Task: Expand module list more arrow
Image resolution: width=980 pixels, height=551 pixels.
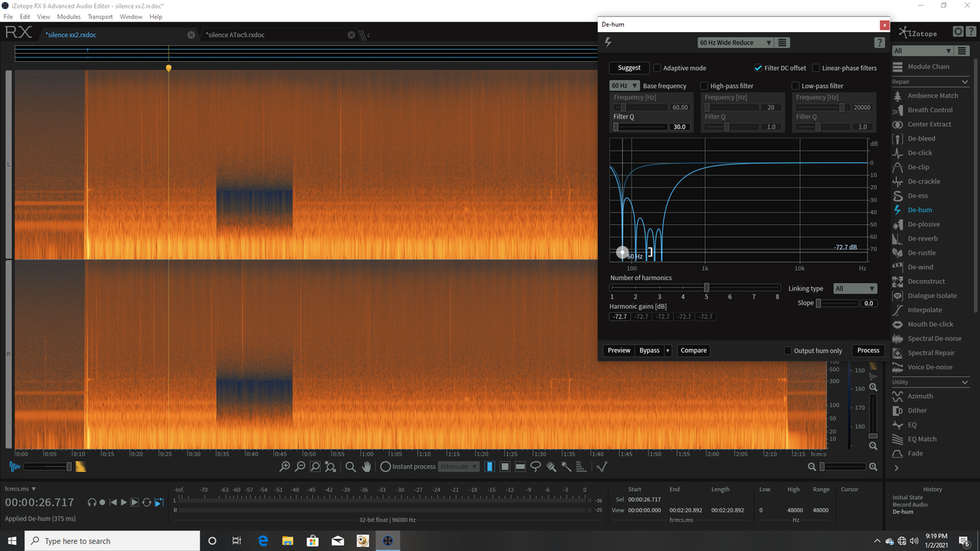Action: coord(896,468)
